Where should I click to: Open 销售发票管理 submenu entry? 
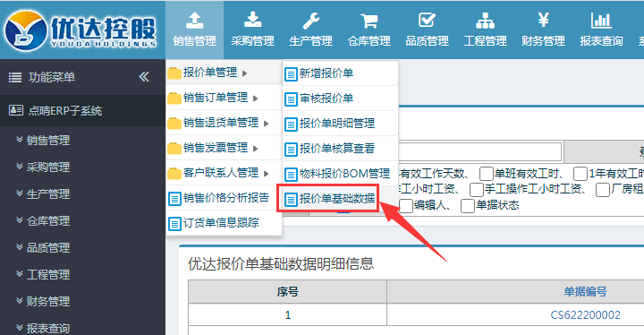(x=224, y=148)
